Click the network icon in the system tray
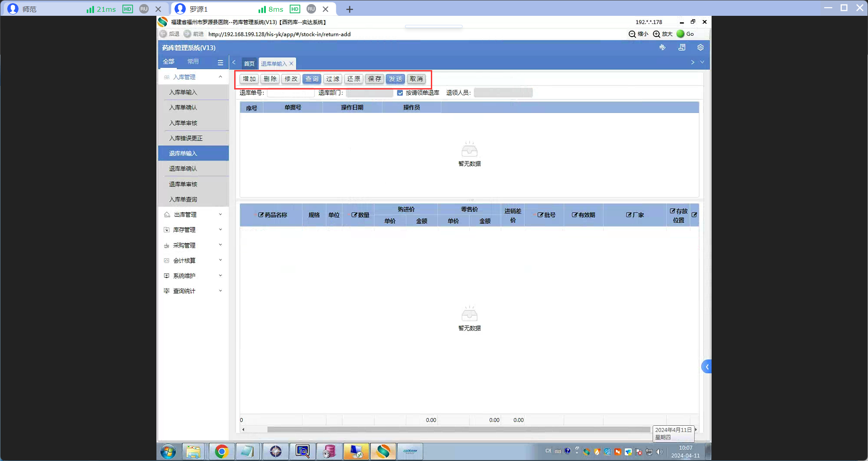The image size is (868, 461). coord(649,452)
